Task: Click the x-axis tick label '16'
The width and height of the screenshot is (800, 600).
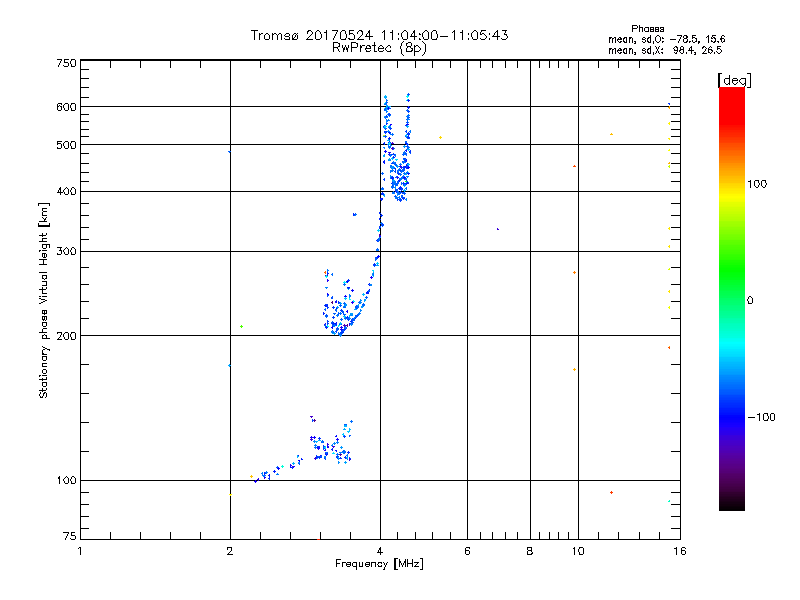Action: tap(680, 551)
